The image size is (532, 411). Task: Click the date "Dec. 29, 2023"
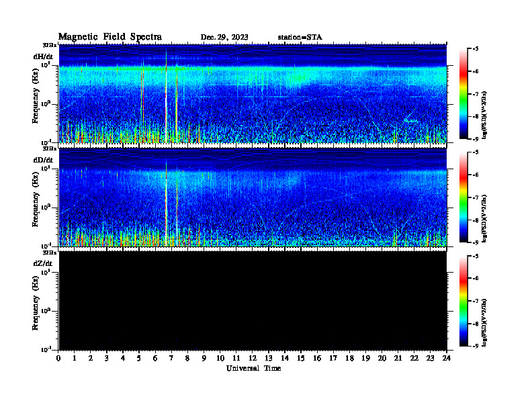click(224, 38)
